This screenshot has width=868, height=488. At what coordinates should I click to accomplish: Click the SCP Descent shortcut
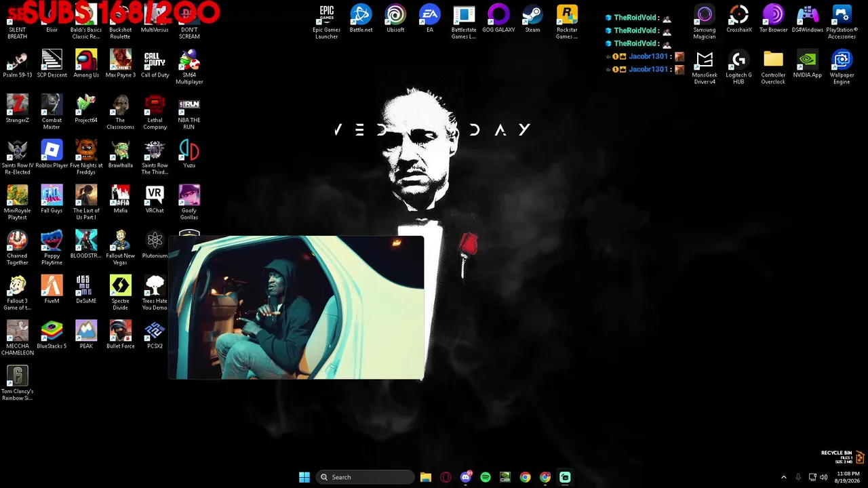click(x=52, y=64)
